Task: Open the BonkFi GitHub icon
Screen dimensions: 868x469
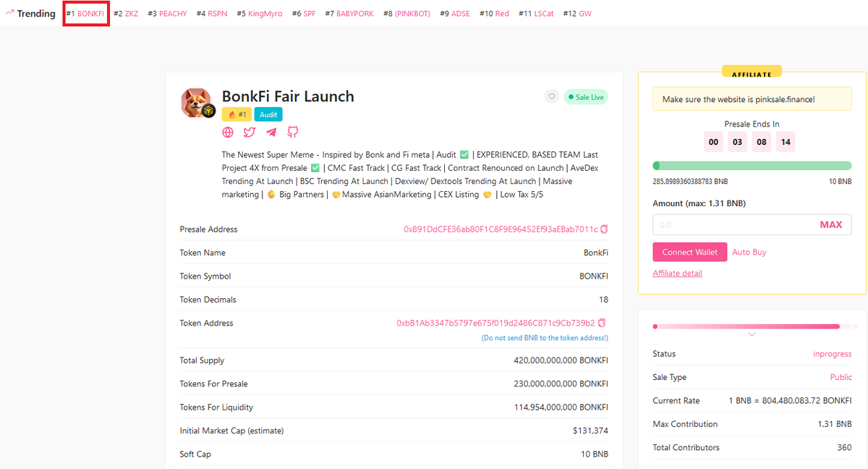Action: tap(293, 132)
